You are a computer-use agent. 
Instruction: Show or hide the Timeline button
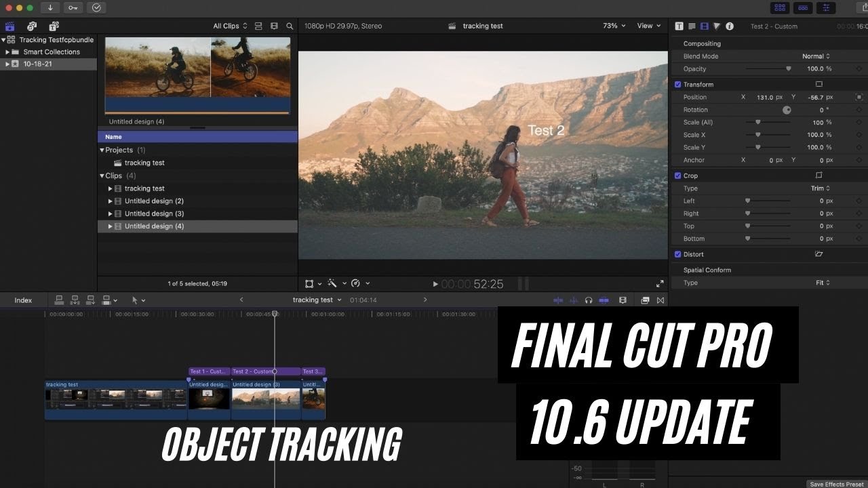coord(803,7)
